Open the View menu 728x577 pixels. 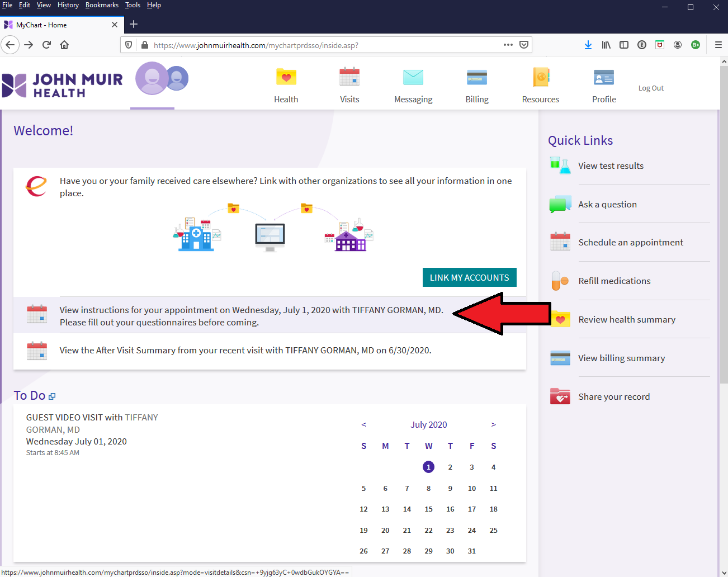pyautogui.click(x=44, y=5)
